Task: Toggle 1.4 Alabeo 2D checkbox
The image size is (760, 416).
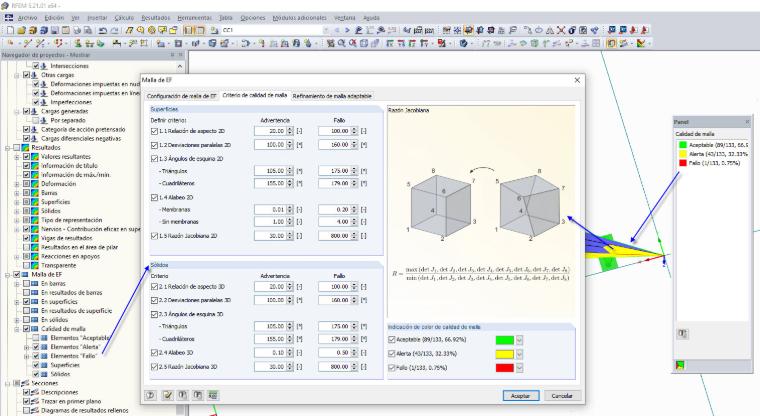Action: coord(154,197)
